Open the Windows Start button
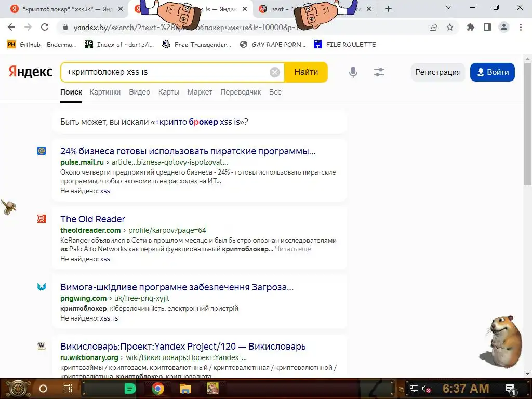Image resolution: width=532 pixels, height=399 pixels. [x=18, y=389]
